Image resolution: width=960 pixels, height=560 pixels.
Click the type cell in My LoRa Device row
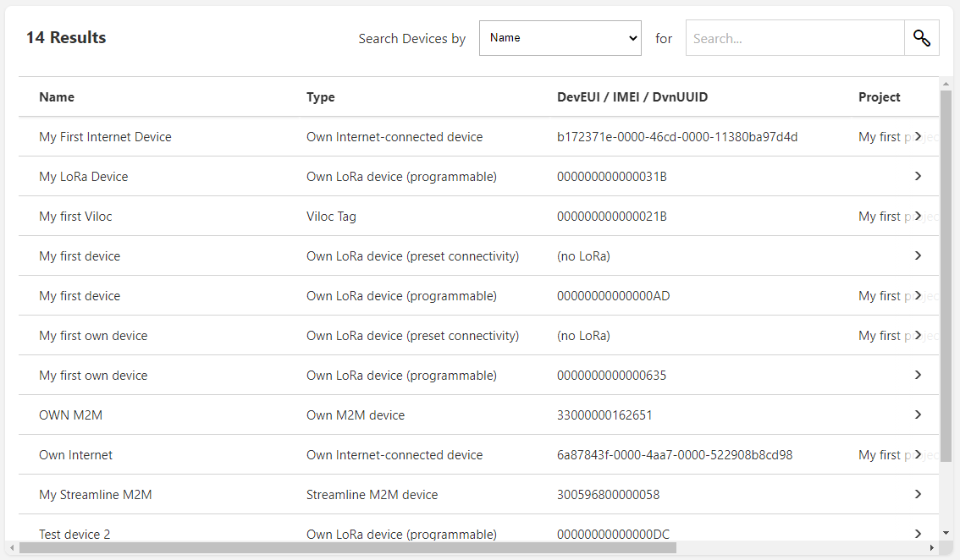point(401,177)
